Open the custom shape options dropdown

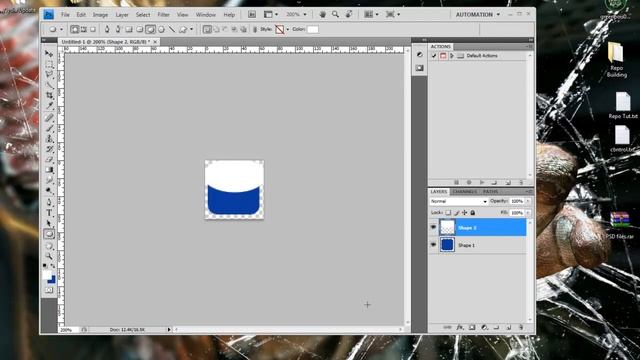(191, 29)
